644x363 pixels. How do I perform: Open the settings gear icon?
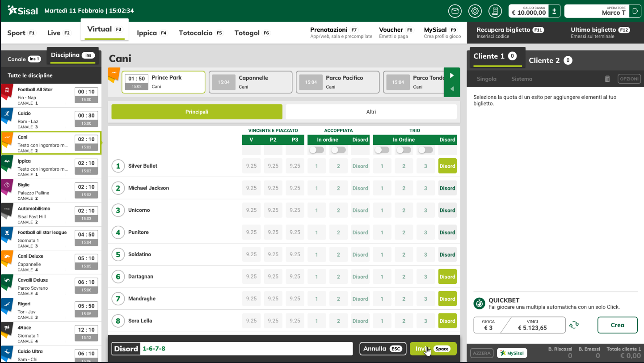coord(475,11)
